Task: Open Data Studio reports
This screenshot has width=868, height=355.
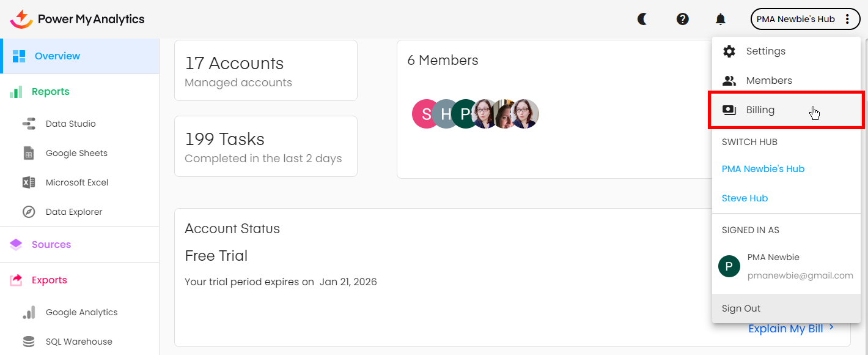Action: pos(70,124)
